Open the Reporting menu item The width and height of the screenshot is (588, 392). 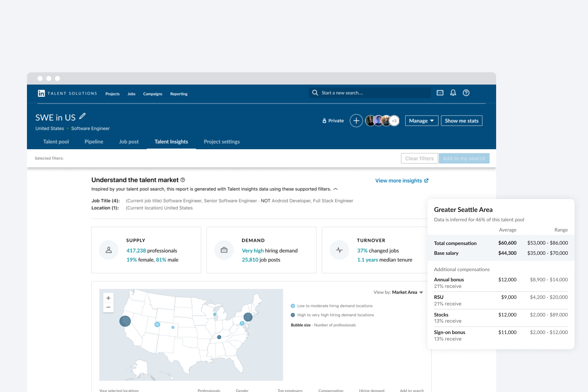pos(179,94)
